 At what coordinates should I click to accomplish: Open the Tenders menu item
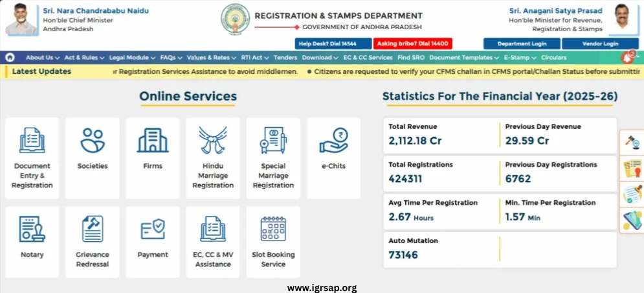coord(285,58)
